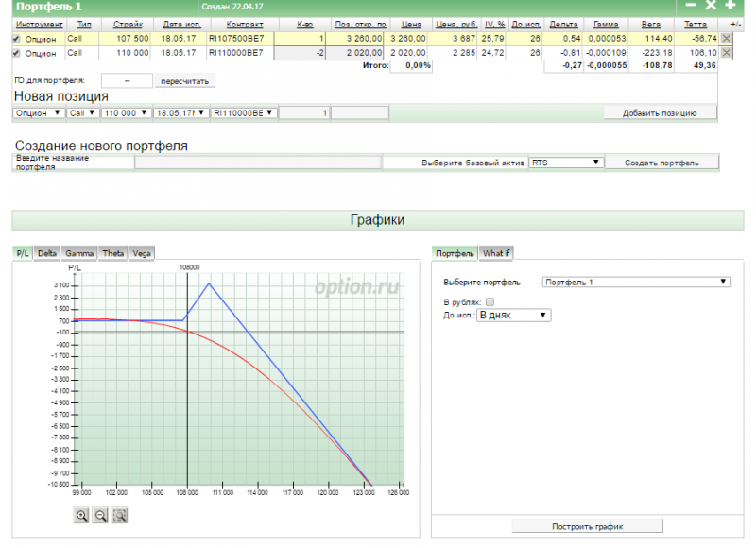Screen dimensions: 756x548
Task: Sort by the 'Цена' column header
Action: 411,25
